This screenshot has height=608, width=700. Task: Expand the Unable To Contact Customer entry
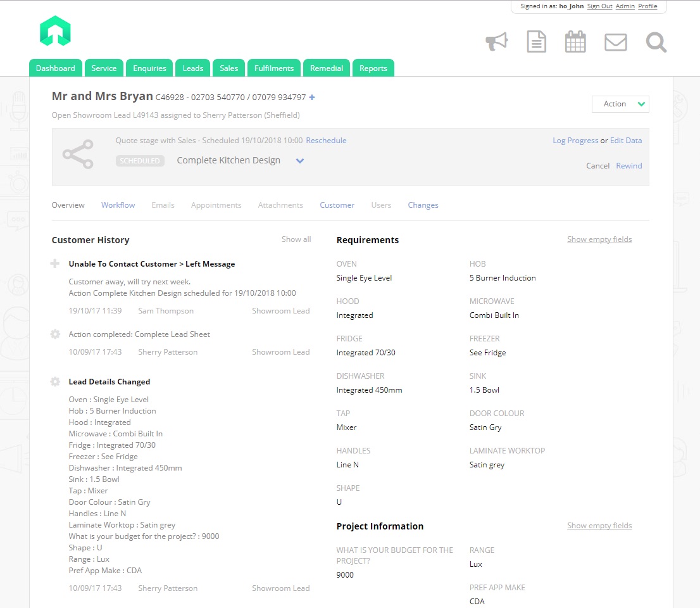(55, 263)
